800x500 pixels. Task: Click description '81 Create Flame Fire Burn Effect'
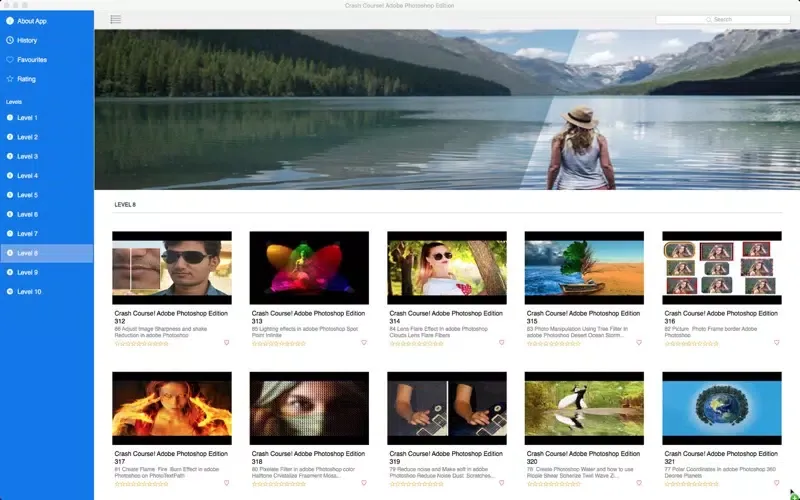coord(167,472)
